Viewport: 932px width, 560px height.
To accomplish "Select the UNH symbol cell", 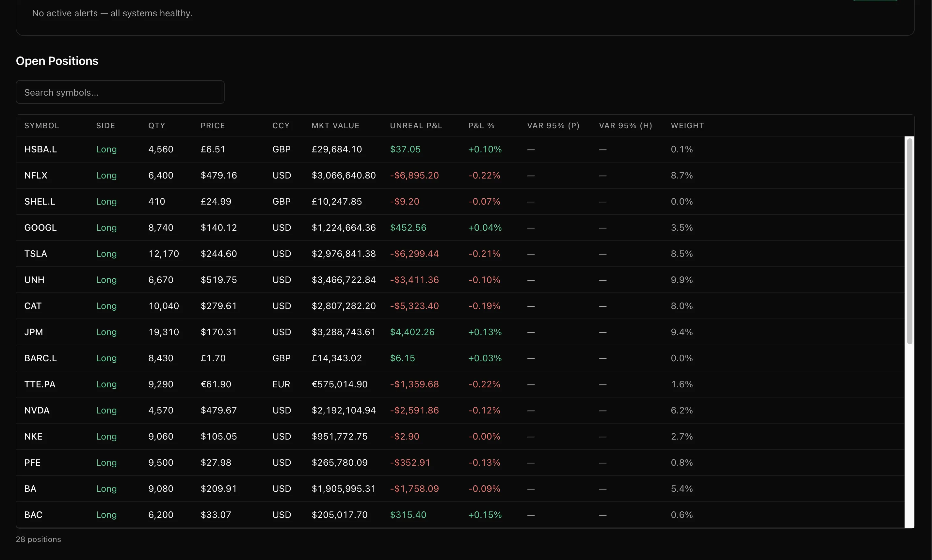I will [x=34, y=279].
